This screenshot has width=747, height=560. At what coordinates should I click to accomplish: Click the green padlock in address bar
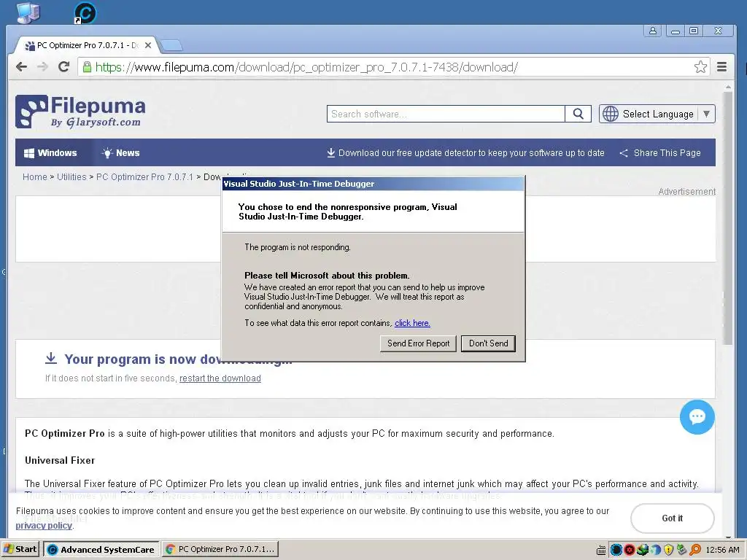pyautogui.click(x=88, y=66)
